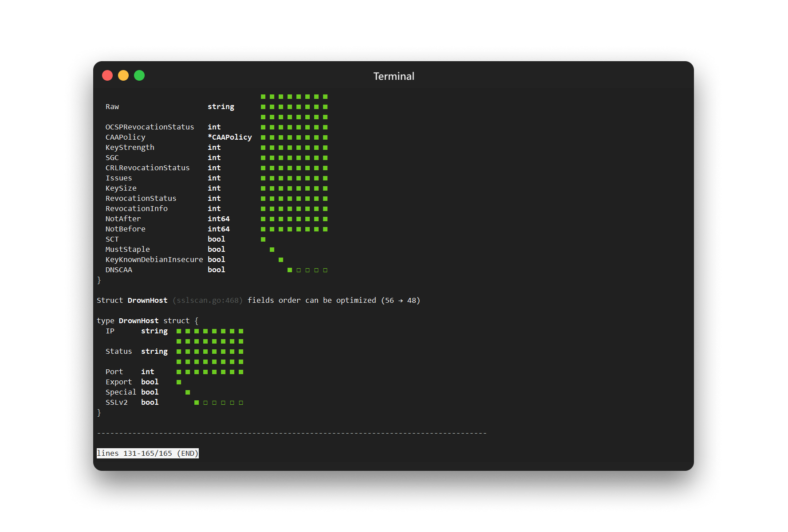Viewport: 788px width, 532px height.
Task: Click the bool type beside Export
Action: 150,382
